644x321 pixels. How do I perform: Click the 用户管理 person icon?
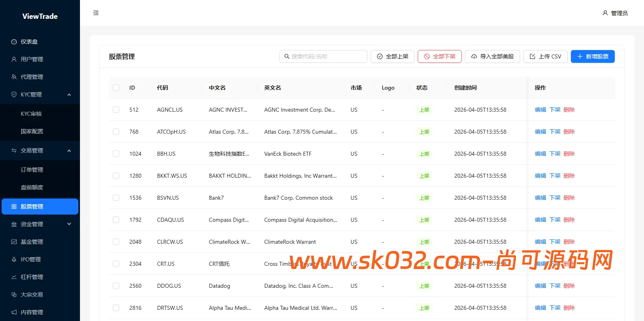(14, 59)
